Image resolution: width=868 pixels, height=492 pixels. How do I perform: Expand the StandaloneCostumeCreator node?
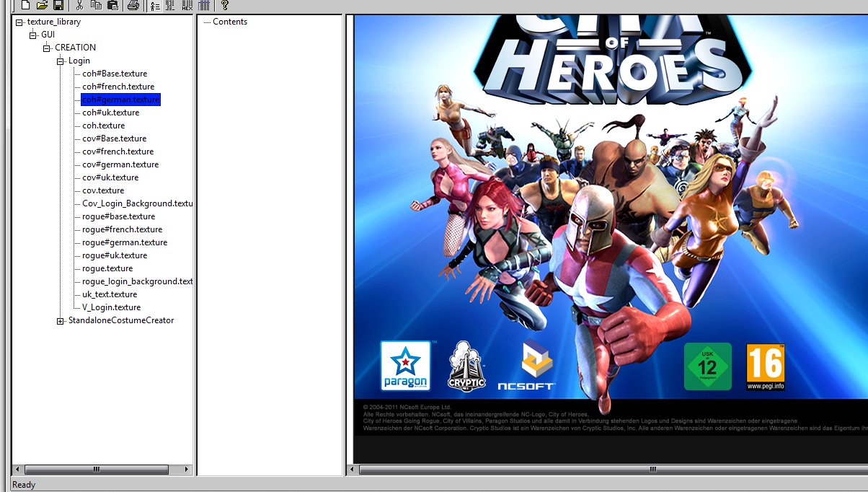(x=61, y=320)
